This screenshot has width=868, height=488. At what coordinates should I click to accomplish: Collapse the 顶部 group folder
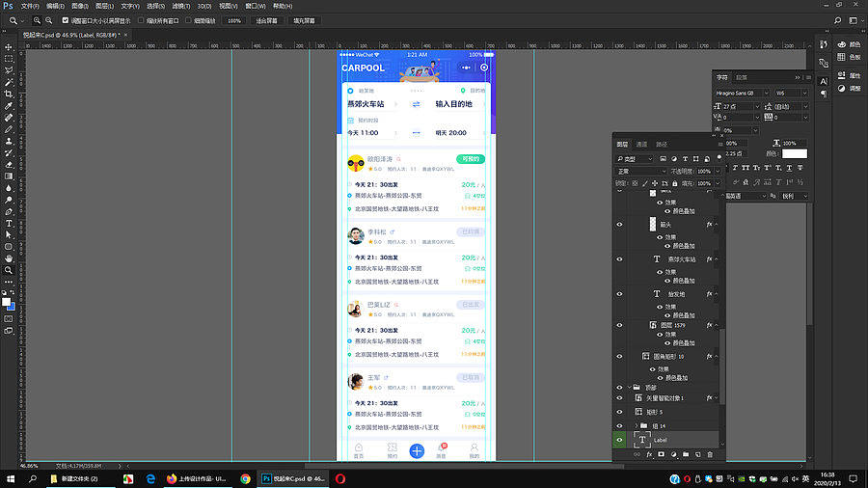pyautogui.click(x=630, y=388)
